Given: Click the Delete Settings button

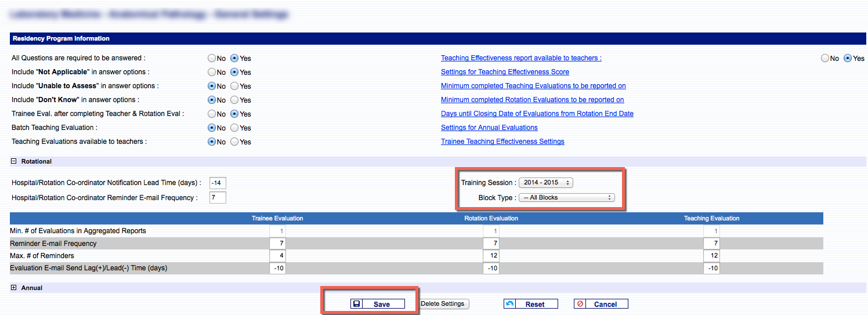Looking at the screenshot, I should point(442,304).
